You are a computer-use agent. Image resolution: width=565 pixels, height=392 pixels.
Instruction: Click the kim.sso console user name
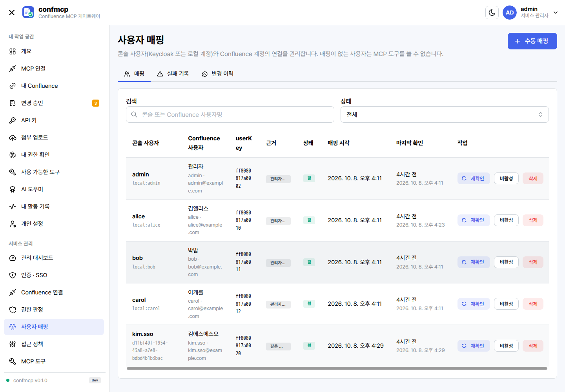pyautogui.click(x=143, y=334)
